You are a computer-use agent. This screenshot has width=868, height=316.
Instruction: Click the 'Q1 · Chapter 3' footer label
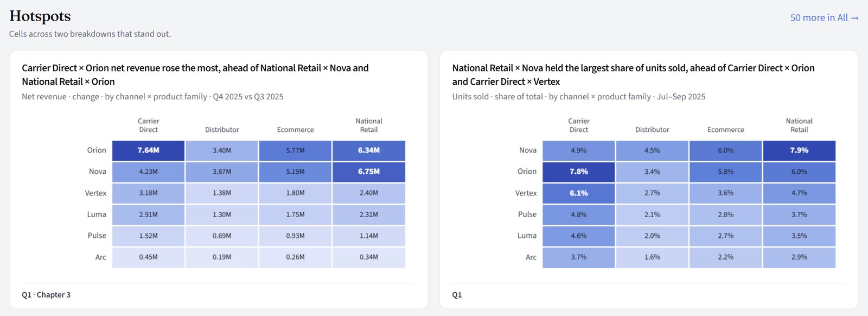[x=46, y=295]
